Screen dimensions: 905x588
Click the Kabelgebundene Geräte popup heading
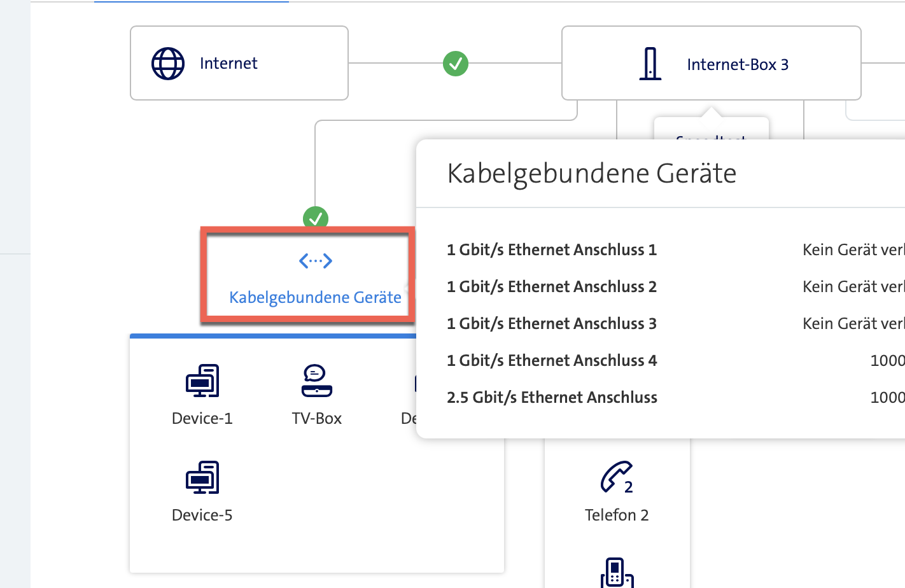click(x=592, y=173)
